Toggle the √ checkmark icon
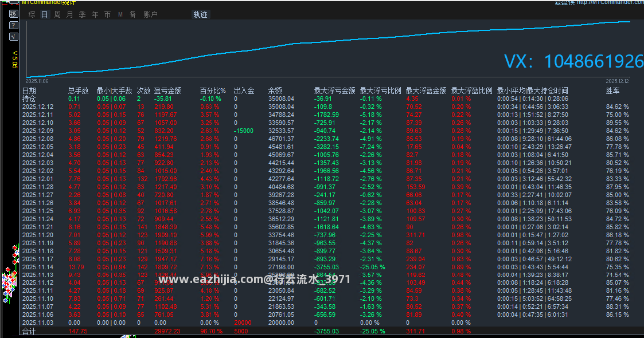 coord(14,37)
